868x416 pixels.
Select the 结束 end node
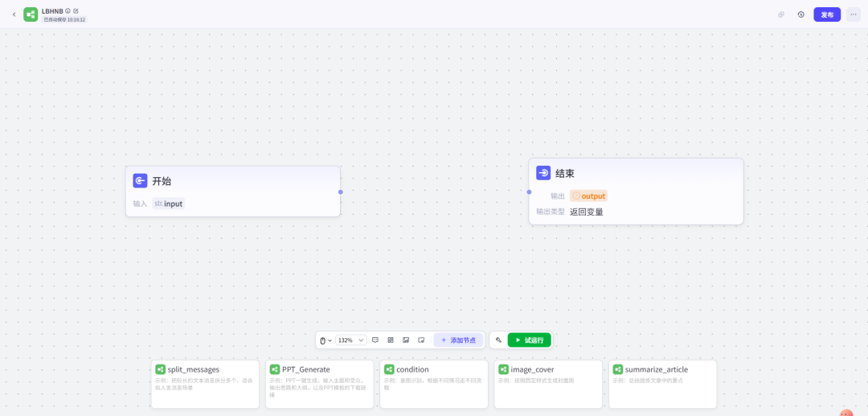(635, 191)
